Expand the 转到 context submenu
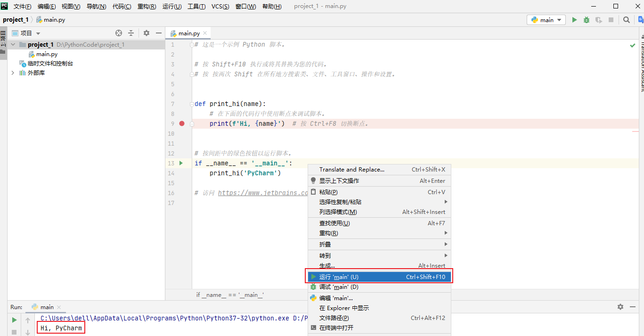 click(x=379, y=255)
